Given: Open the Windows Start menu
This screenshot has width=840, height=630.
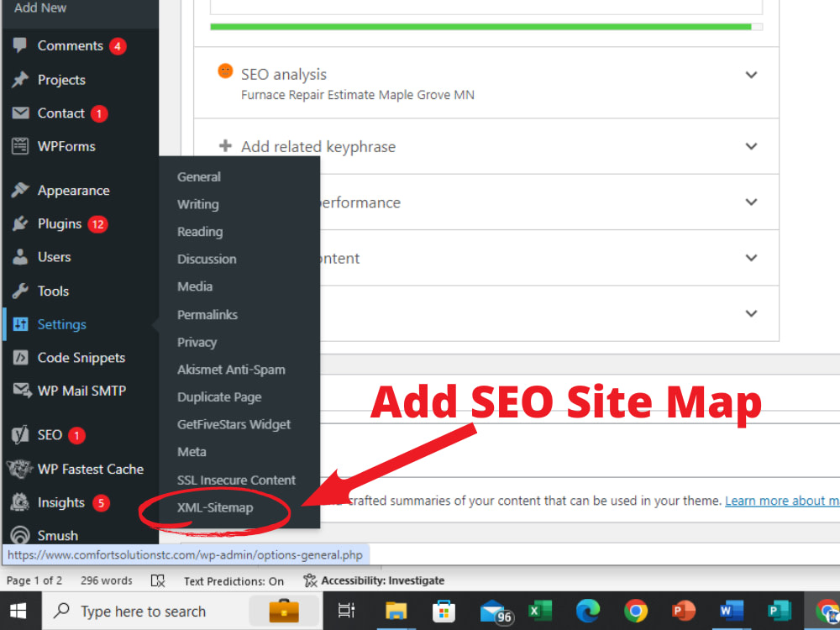Looking at the screenshot, I should click(18, 611).
